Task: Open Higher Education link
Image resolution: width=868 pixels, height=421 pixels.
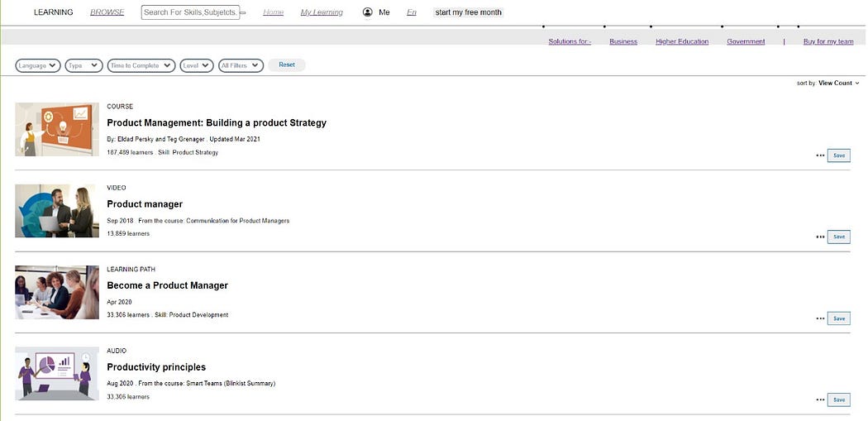Action: pyautogui.click(x=682, y=41)
